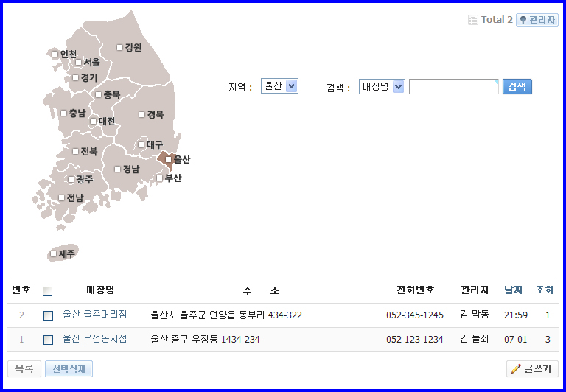Screen dimensions: 566x392
Task: Toggle the select-all checkbox in header
Action: pos(48,291)
